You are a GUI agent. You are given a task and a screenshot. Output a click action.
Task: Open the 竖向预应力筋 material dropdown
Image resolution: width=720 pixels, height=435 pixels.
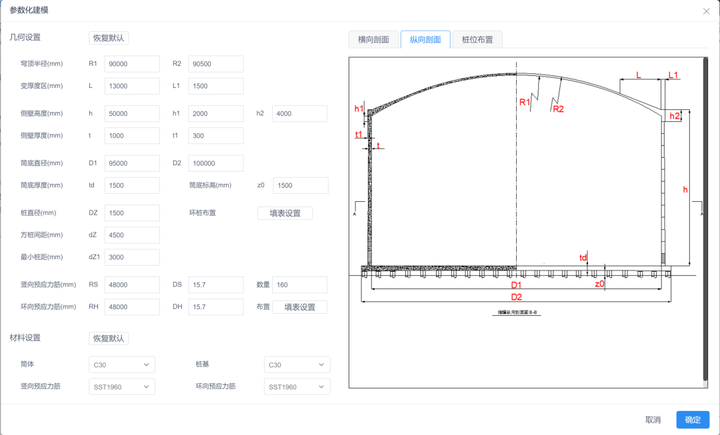coord(121,387)
